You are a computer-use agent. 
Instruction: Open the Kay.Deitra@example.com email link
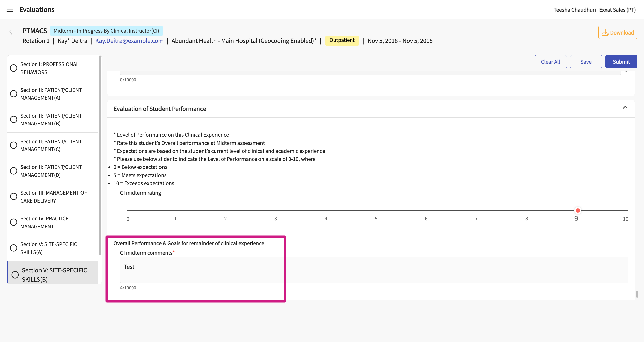pos(129,41)
